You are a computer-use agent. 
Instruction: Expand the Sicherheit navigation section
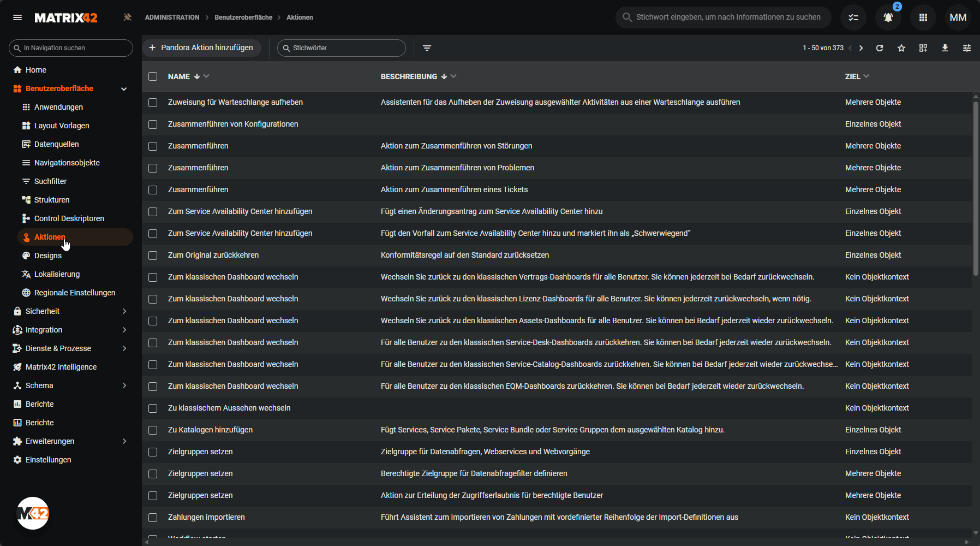pyautogui.click(x=124, y=311)
